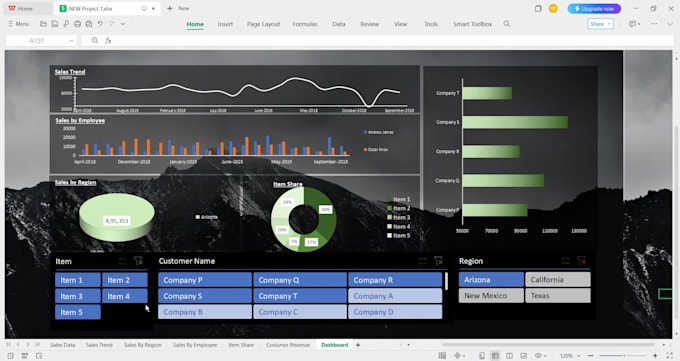This screenshot has height=361, width=680.
Task: Open the more options ellipsis icon
Action: 654,24
